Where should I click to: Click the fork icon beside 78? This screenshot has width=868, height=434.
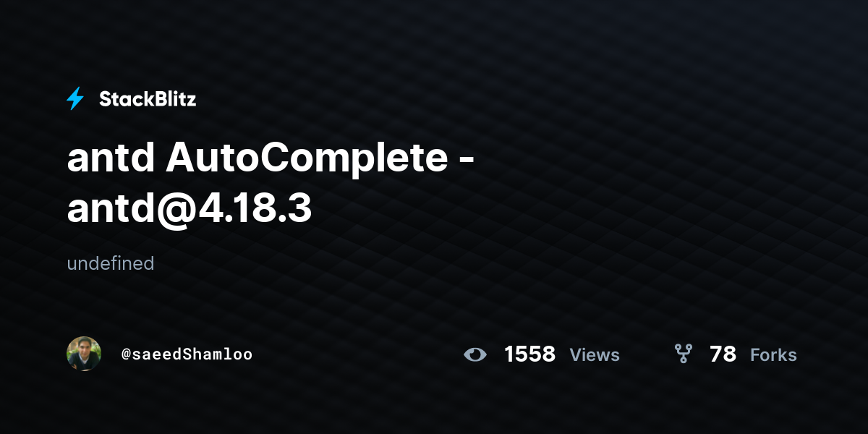pos(683,354)
